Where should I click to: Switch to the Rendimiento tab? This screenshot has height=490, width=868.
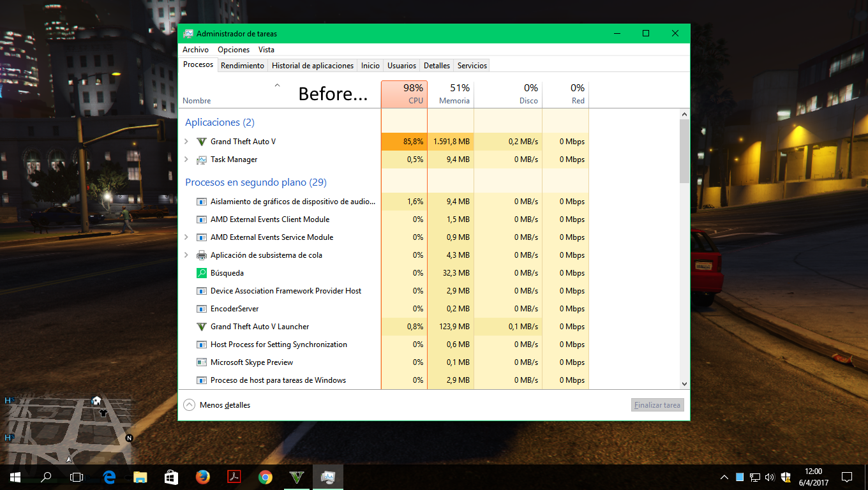click(x=243, y=66)
